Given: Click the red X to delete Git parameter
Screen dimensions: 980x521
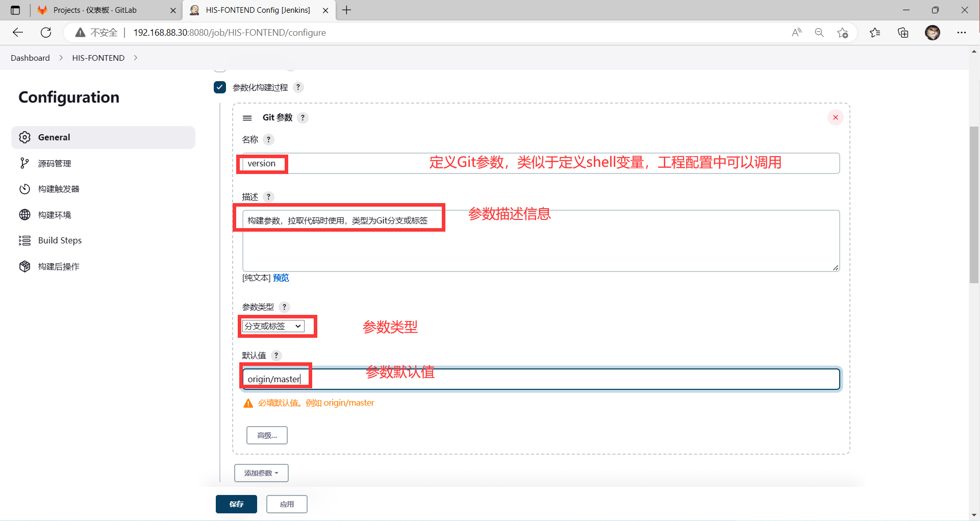Looking at the screenshot, I should [x=835, y=117].
